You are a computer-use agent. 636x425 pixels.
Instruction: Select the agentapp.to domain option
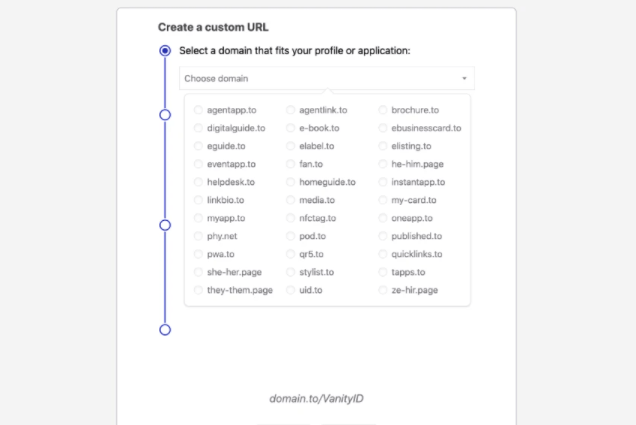tap(199, 110)
